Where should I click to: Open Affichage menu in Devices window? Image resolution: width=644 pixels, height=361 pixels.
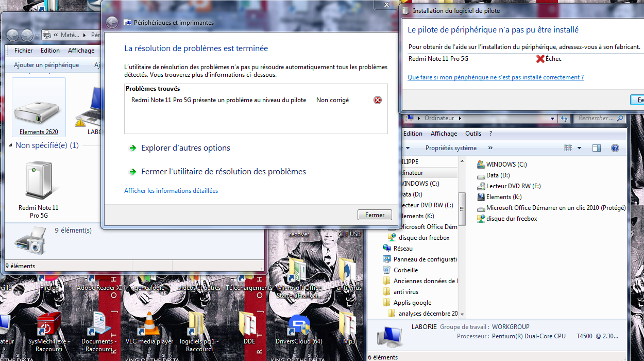coord(81,51)
